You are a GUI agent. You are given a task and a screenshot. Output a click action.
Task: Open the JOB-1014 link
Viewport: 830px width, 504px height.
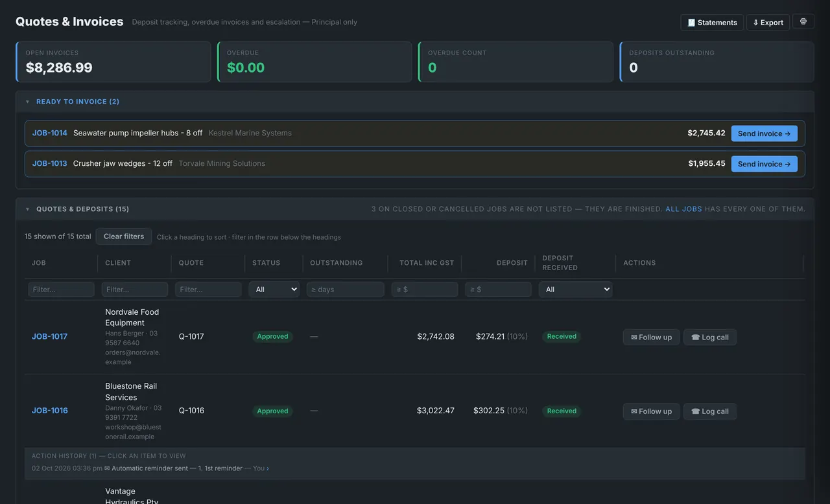(50, 133)
